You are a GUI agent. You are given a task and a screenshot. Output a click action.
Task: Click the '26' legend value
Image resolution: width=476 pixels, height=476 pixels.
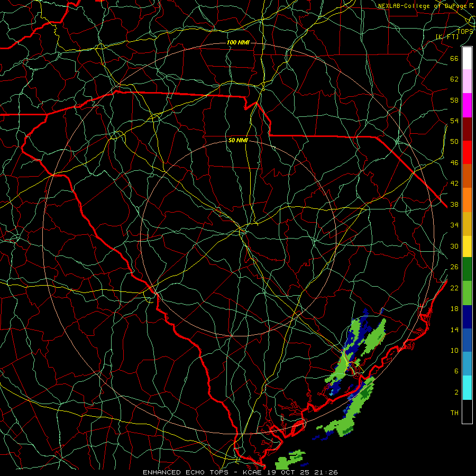[x=454, y=267]
